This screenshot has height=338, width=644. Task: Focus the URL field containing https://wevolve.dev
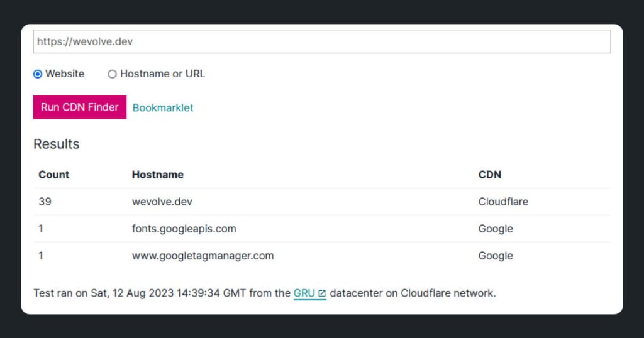[x=321, y=42]
